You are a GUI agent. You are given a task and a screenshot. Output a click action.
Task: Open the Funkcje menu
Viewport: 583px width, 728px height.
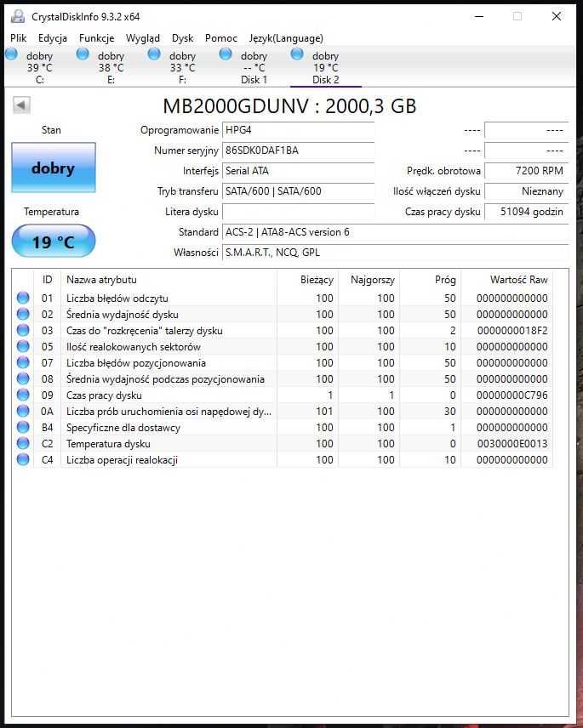97,38
